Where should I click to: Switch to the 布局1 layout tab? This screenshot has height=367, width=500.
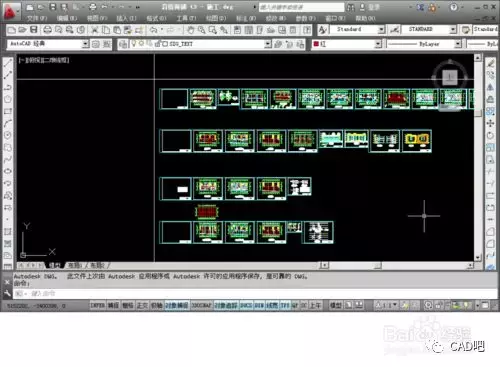75,265
